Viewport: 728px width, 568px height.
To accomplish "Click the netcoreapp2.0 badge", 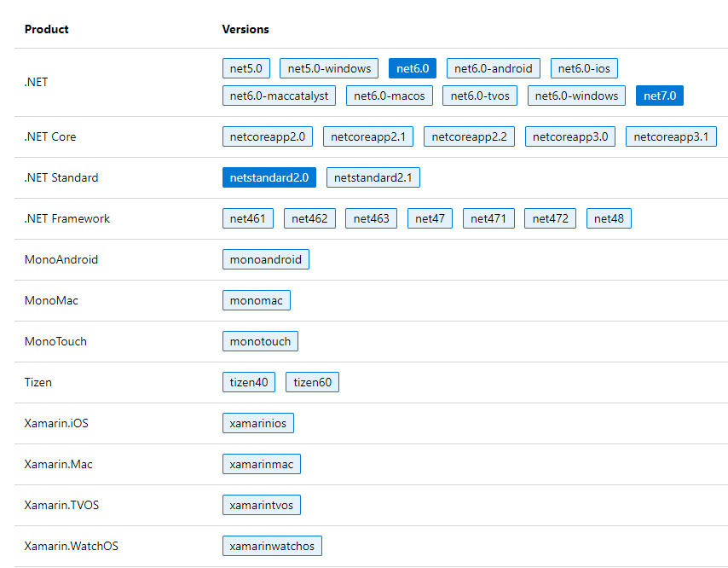I will 268,136.
